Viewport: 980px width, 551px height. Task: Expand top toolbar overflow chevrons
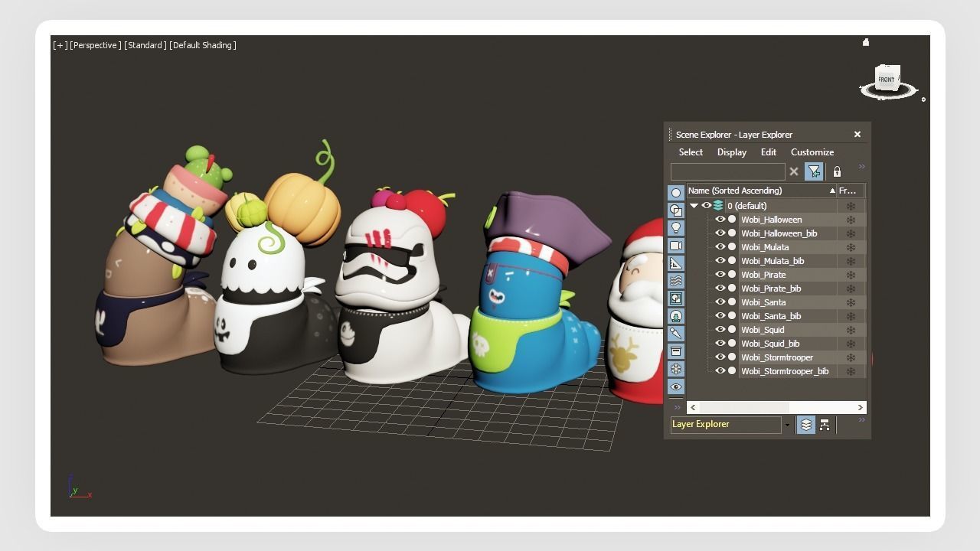click(x=861, y=167)
